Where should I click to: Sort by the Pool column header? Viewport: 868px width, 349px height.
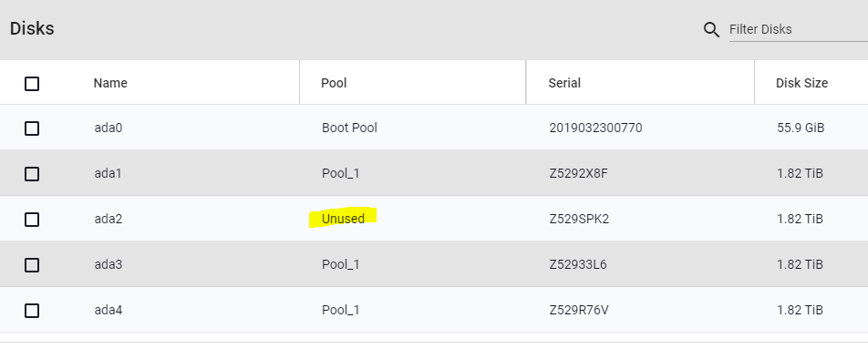coord(334,83)
